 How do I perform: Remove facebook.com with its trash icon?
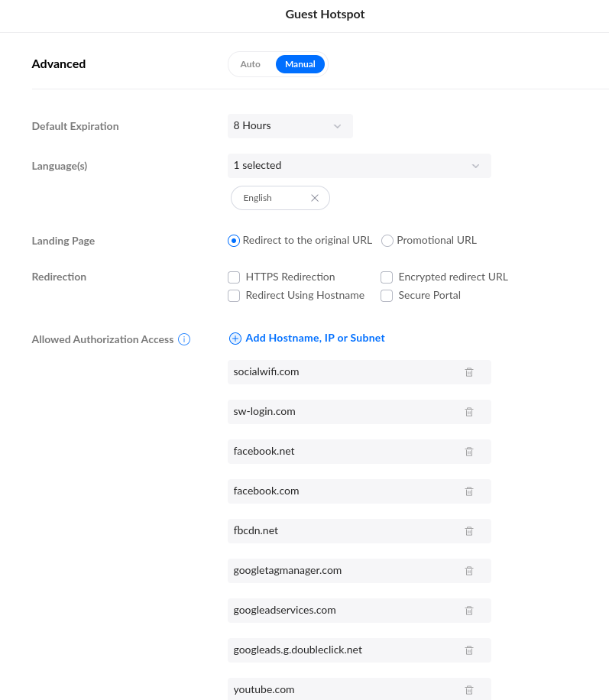point(469,491)
